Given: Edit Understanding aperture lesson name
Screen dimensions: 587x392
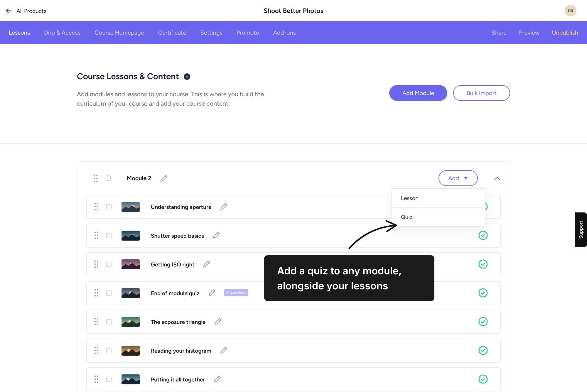Looking at the screenshot, I should (x=224, y=207).
